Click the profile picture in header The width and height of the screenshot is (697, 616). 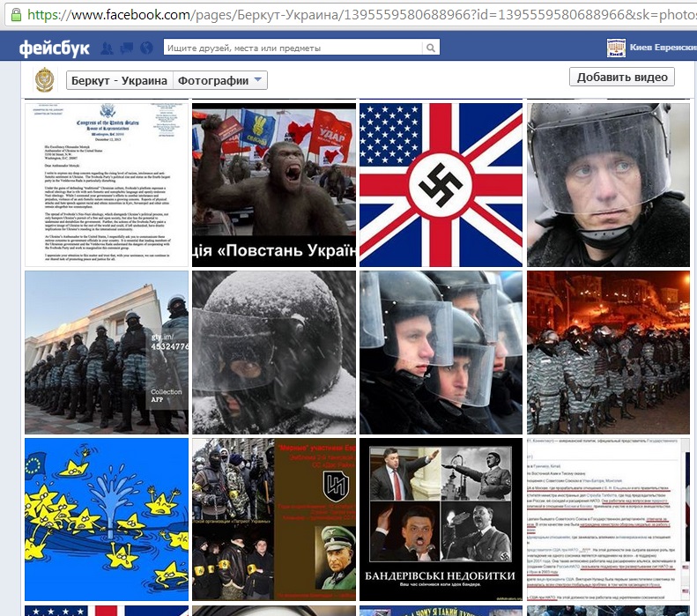pos(617,48)
